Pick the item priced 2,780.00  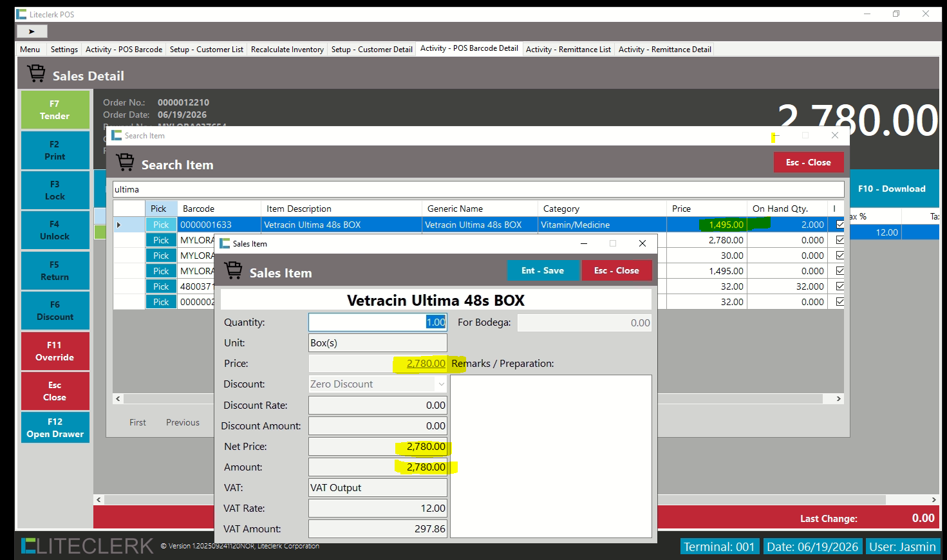point(161,240)
